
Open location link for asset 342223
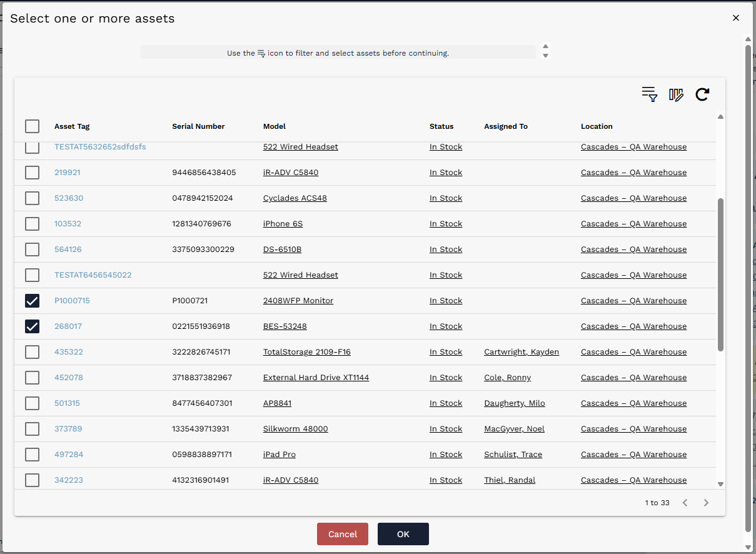click(x=633, y=480)
